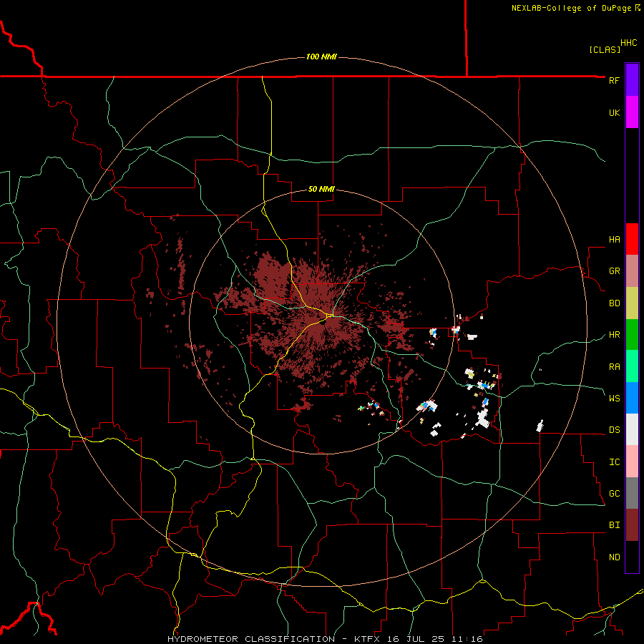Click the RA legend label
Viewport: 644px width, 644px height.
(x=614, y=367)
